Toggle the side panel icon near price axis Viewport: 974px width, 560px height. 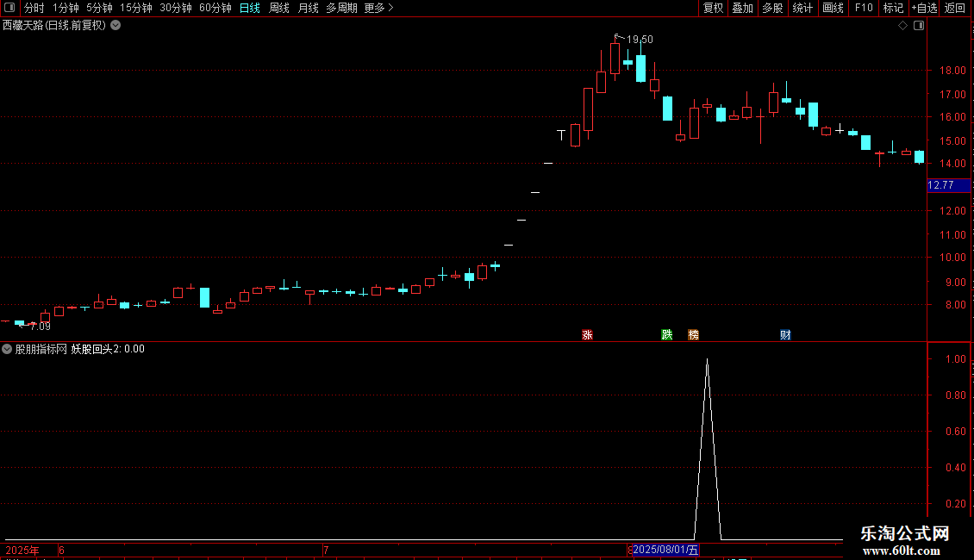pos(919,26)
